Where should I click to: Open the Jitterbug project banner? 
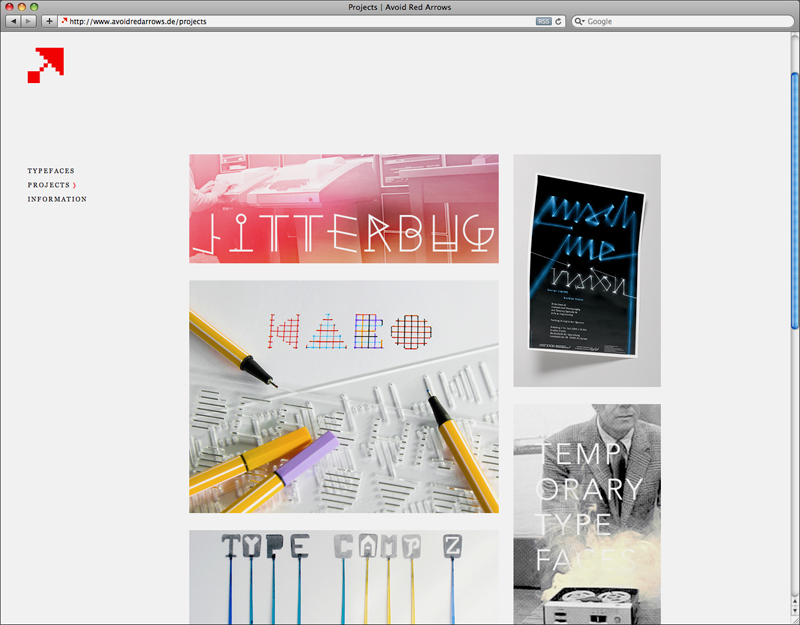point(344,209)
